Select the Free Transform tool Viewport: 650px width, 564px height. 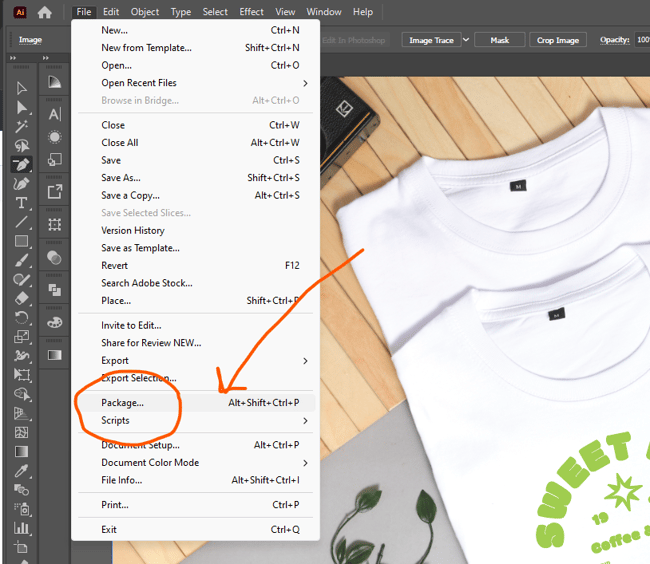click(22, 375)
